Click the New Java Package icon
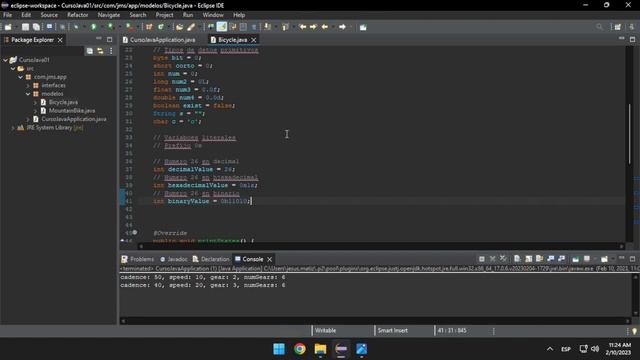 point(149,27)
